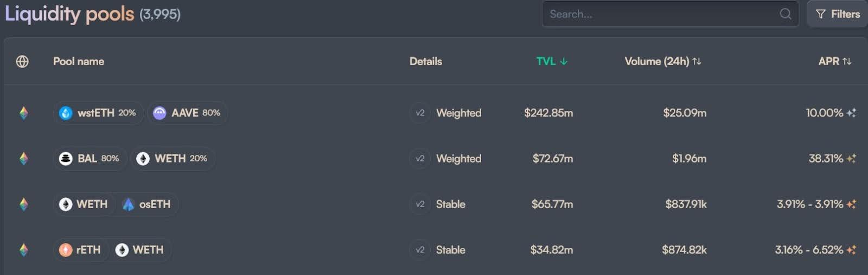Click the osETH token icon
Screen dimensions: 868x275
click(x=128, y=204)
